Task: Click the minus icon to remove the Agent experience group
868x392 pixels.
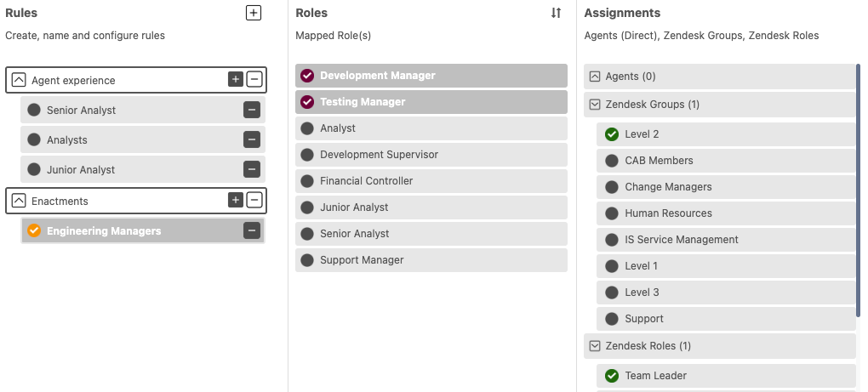Action: pos(254,79)
